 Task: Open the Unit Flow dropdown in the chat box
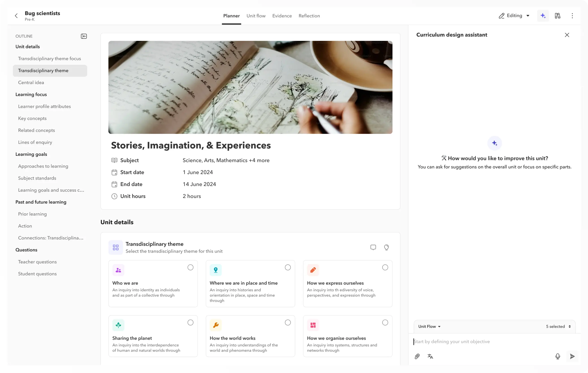(429, 326)
